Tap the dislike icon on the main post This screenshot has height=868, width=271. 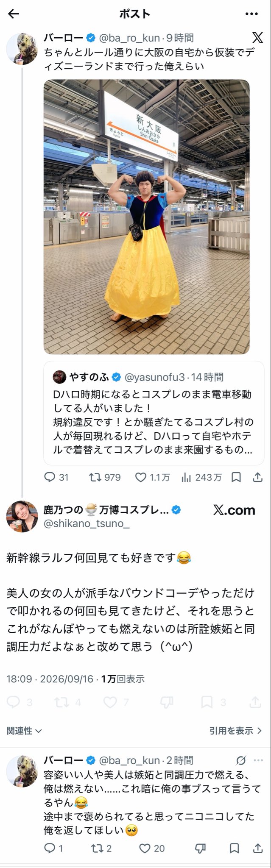167,702
